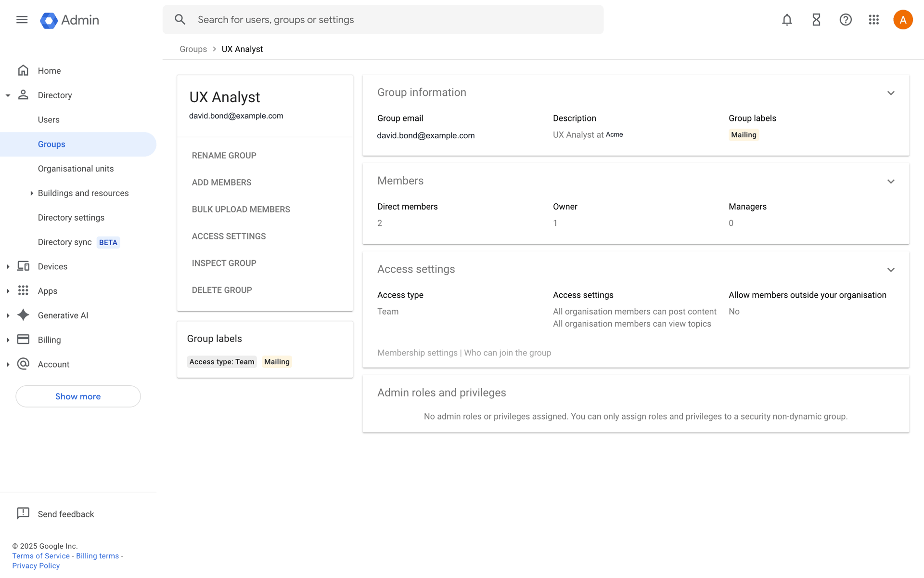Go to Groups breadcrumb link
The image size is (924, 578).
(x=193, y=49)
